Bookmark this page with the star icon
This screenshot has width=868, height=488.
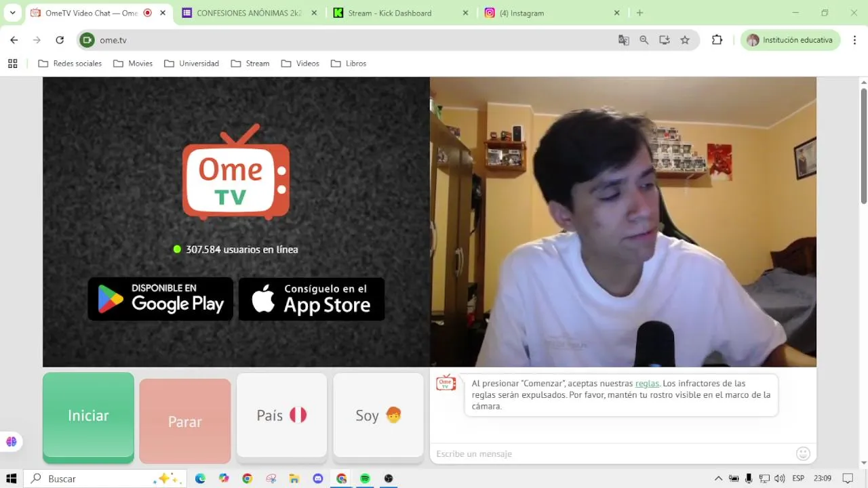pyautogui.click(x=685, y=40)
